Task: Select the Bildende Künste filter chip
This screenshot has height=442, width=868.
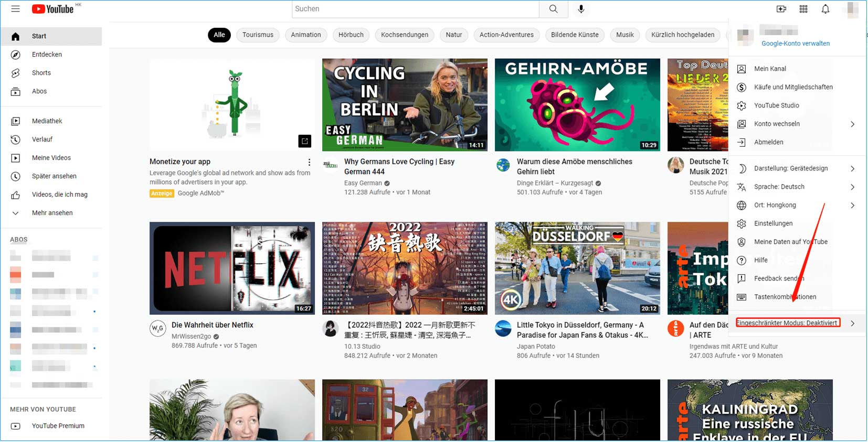Action: pyautogui.click(x=575, y=35)
